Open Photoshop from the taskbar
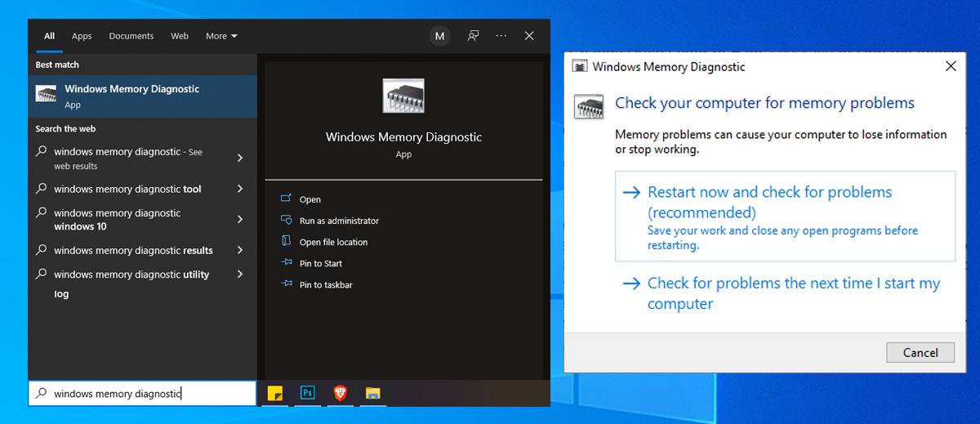Screen dimensions: 980x424 pyautogui.click(x=308, y=393)
